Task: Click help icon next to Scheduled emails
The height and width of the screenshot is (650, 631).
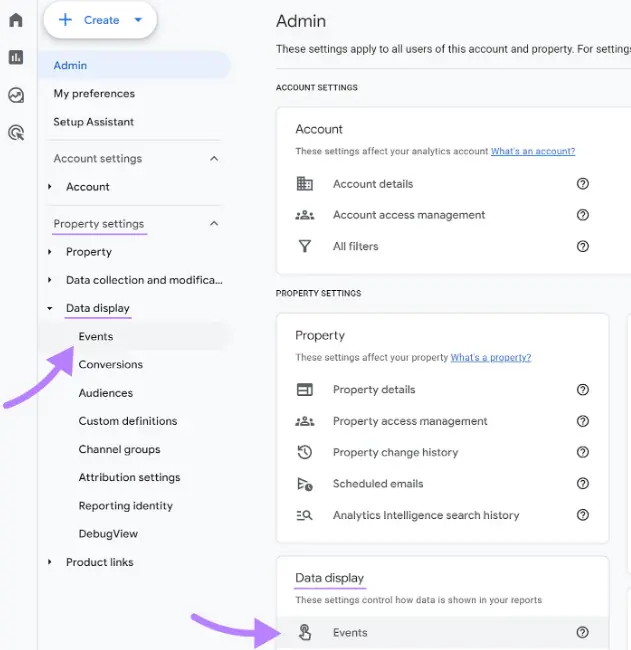Action: [x=583, y=484]
